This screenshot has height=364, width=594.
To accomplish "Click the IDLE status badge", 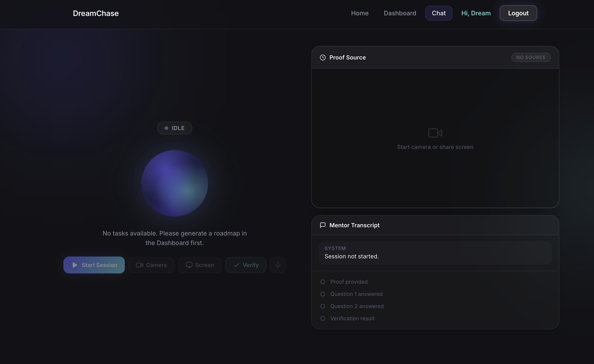I will [x=175, y=128].
